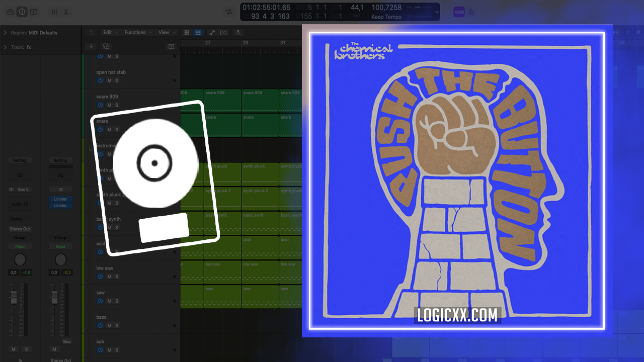Click stereo link icon on Stereo Out strip
Screen dimensions: 644x362
coord(61,190)
